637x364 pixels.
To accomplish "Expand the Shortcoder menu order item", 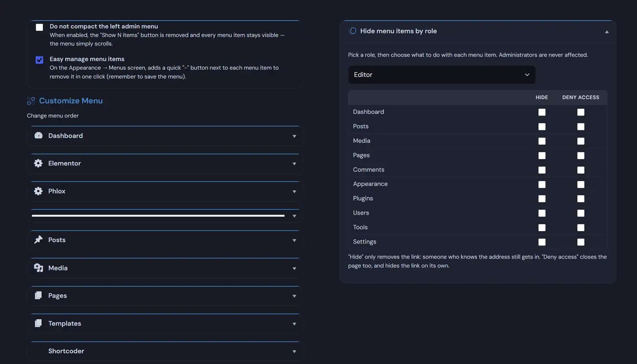I will pos(294,352).
